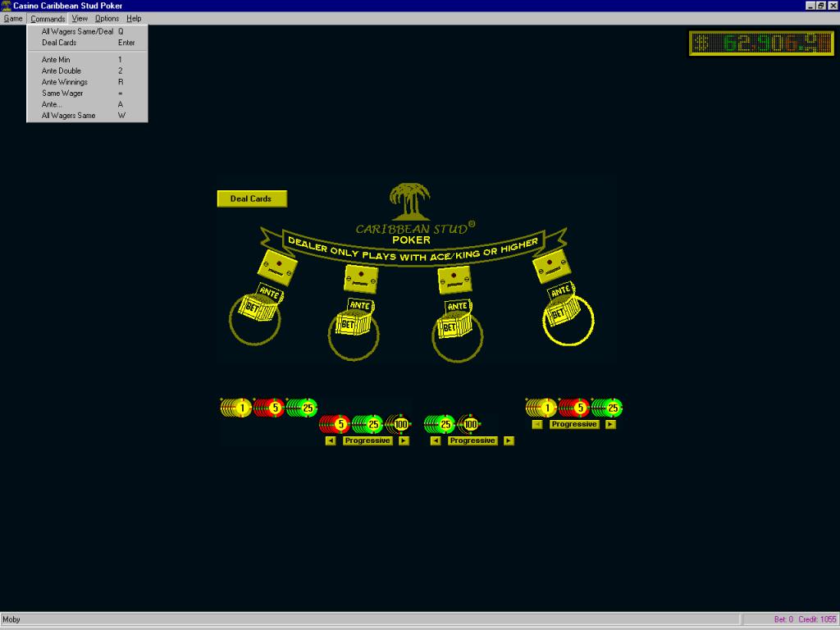Select the Same Wager command
Viewport: 840px width, 630px height.
tap(87, 94)
